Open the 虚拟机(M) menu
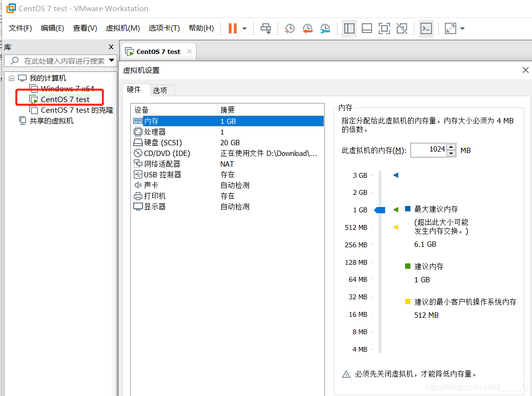The height and width of the screenshot is (396, 532). tap(123, 28)
